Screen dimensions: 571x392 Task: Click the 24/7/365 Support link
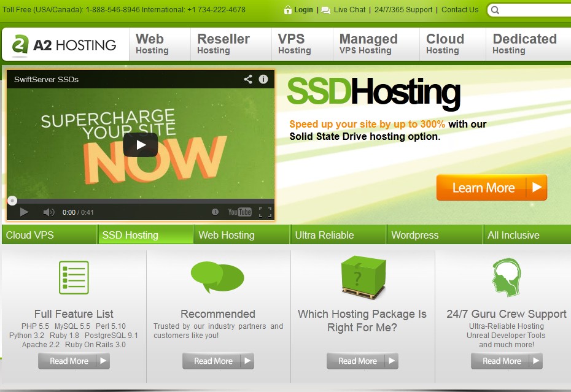403,10
